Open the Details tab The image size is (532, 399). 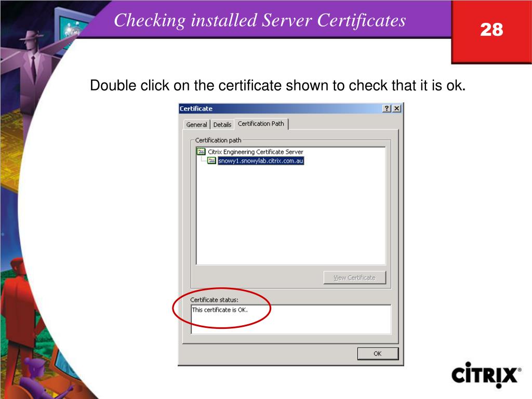[222, 125]
